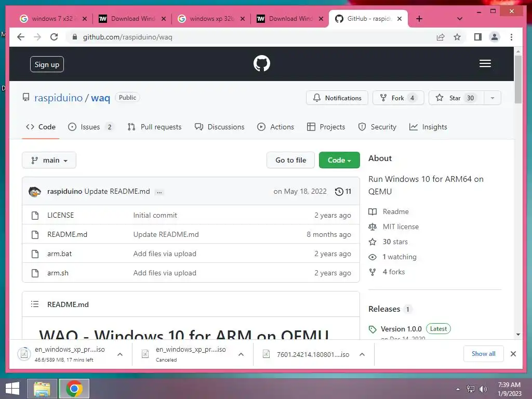Show hidden icons in the system tray
The width and height of the screenshot is (532, 399).
point(458,389)
